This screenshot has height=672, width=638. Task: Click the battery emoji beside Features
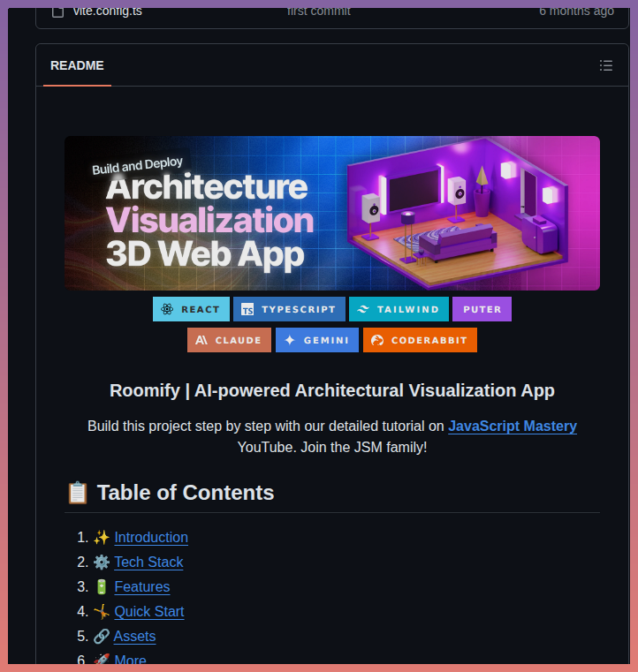pos(102,586)
